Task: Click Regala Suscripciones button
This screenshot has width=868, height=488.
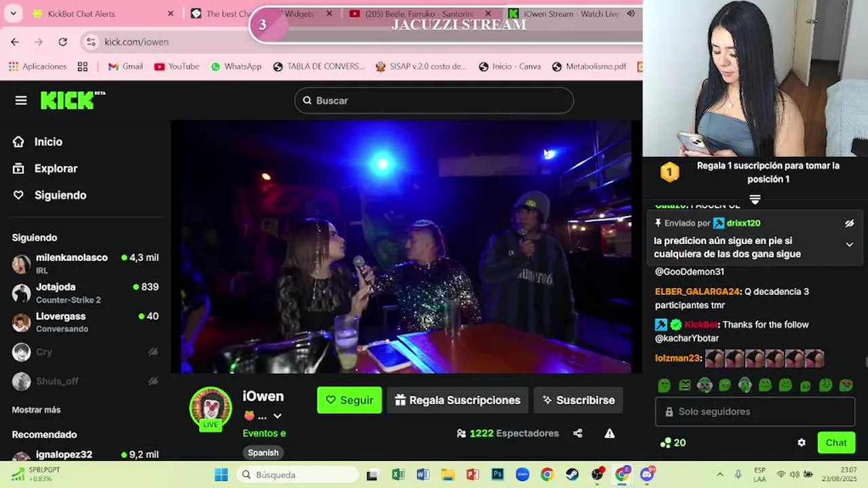Action: click(x=458, y=400)
